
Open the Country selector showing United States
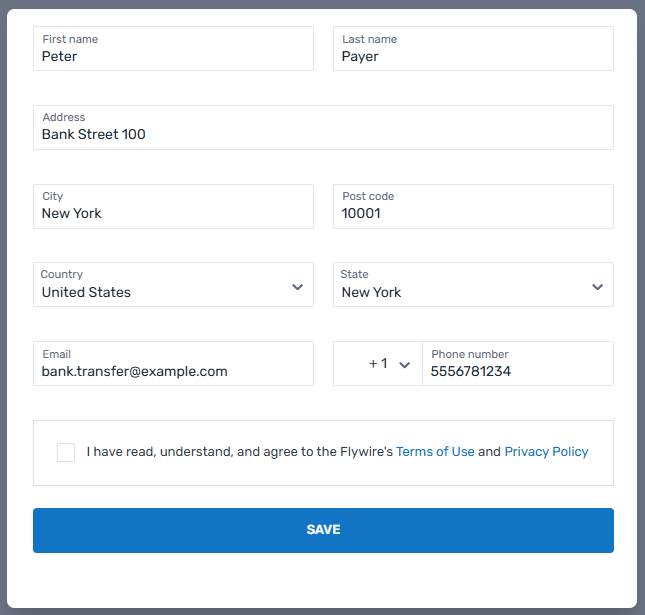[160, 286]
